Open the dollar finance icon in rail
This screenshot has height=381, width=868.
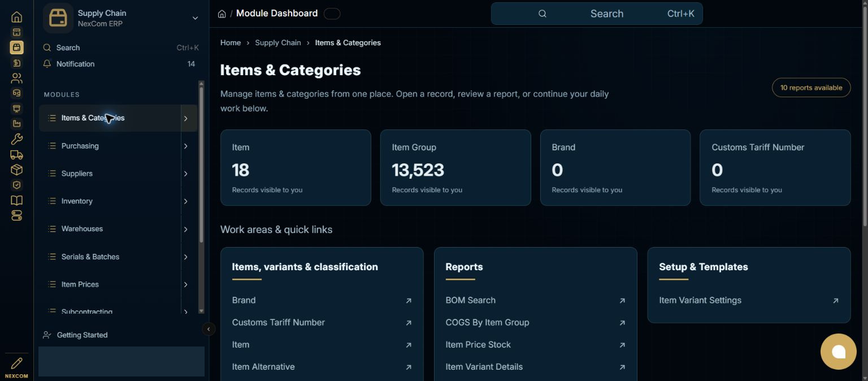pos(16,63)
